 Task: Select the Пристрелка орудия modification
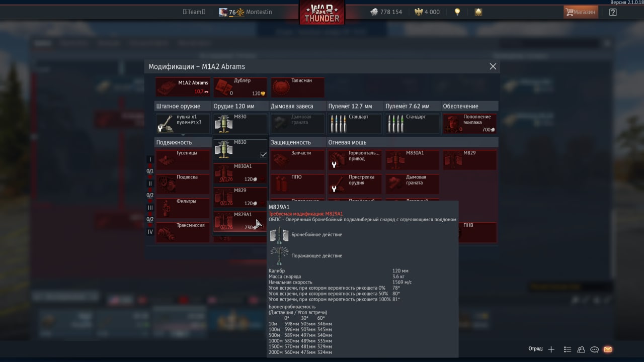tap(355, 184)
